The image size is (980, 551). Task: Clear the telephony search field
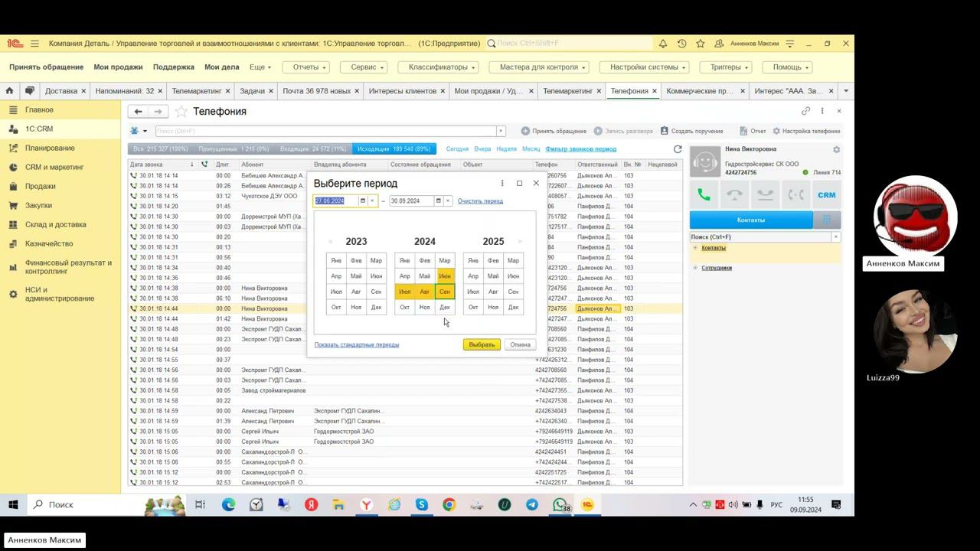(501, 131)
